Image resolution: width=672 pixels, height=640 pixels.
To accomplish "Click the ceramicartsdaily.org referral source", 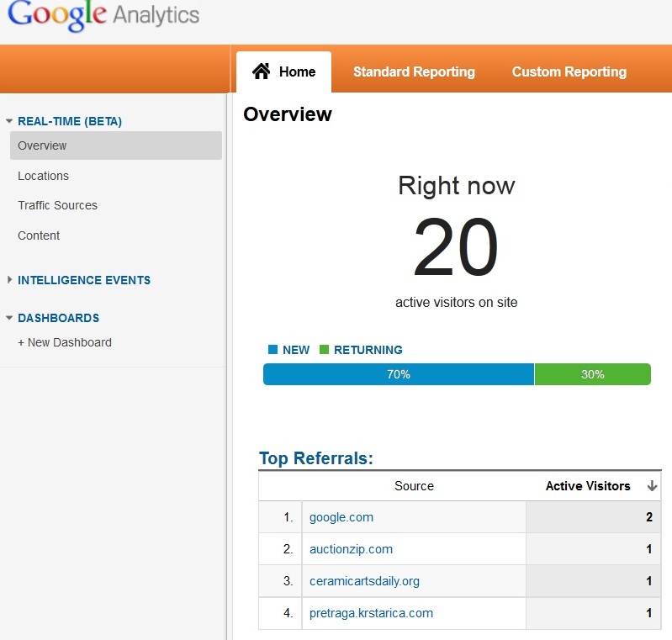I will coord(363,581).
